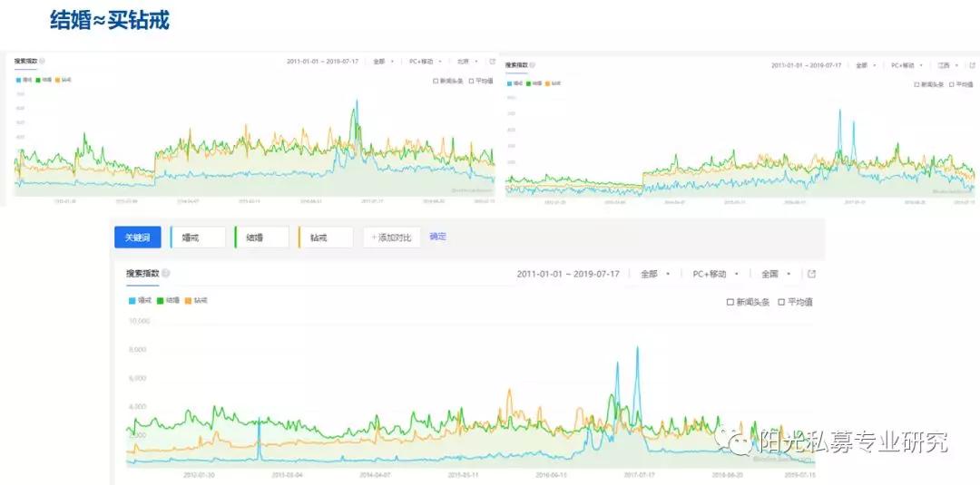Image resolution: width=980 pixels, height=485 pixels.
Task: Edit the 婚戒 keyword field
Action: 198,238
